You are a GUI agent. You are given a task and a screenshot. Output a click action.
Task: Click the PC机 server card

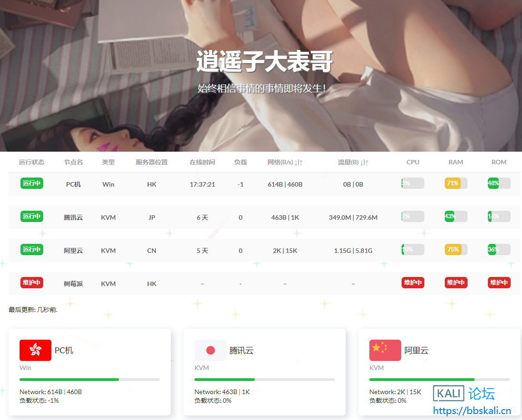tap(89, 372)
